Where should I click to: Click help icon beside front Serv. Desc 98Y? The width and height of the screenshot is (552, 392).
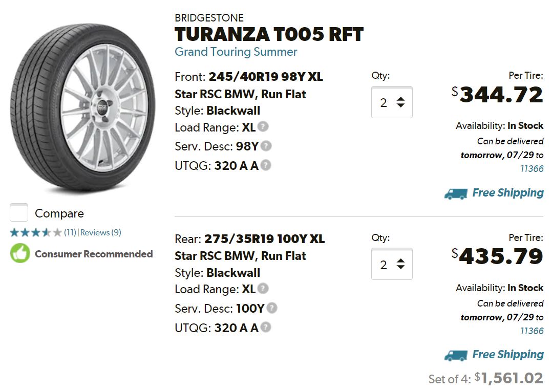coord(266,146)
